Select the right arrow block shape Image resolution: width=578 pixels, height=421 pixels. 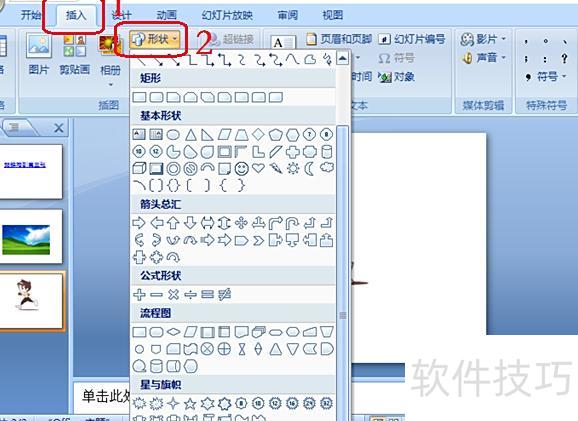click(139, 223)
